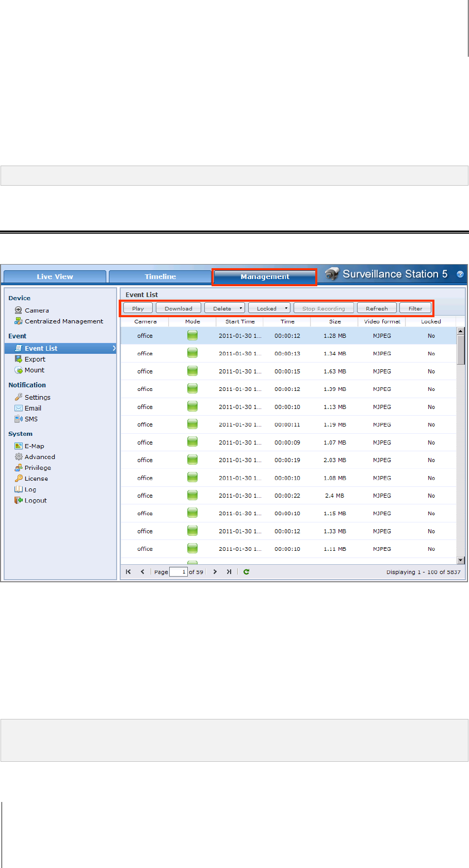Screen dimensions: 469x868
Task: Go to first page arrow icon
Action: [x=128, y=571]
